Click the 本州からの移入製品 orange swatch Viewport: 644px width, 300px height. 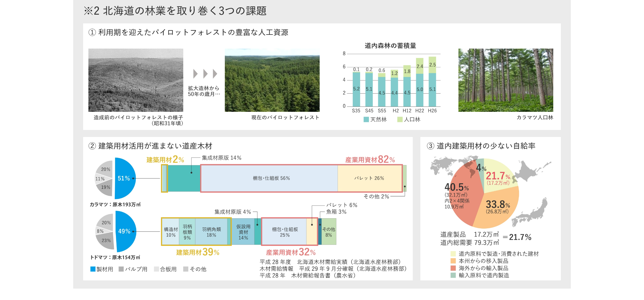point(453,261)
